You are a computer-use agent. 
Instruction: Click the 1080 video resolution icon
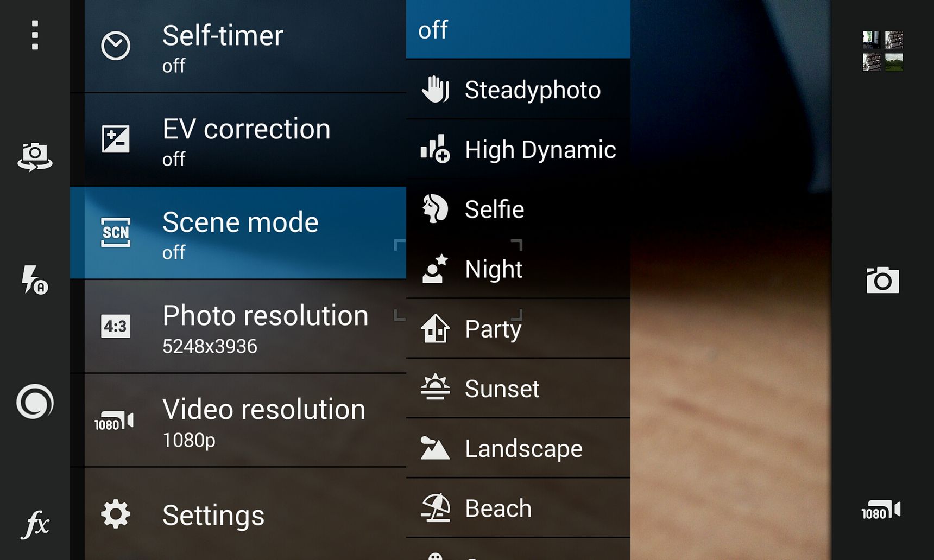[x=114, y=422]
